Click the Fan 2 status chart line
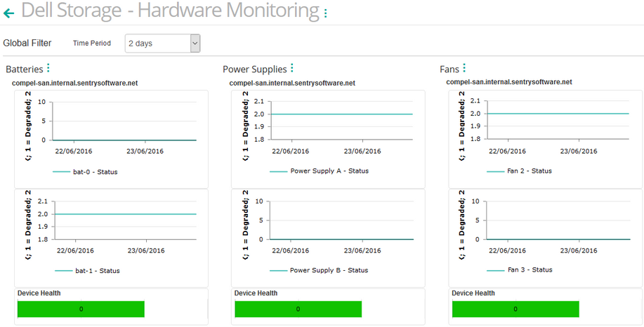 click(558, 114)
